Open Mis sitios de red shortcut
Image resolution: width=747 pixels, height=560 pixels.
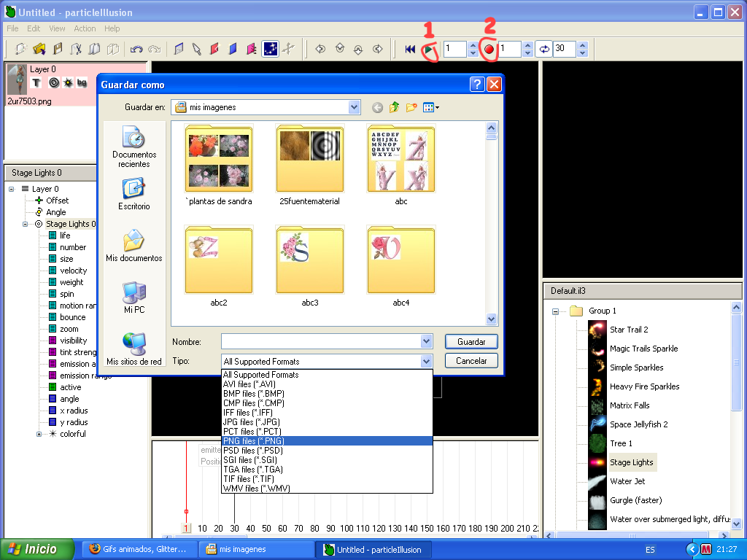tap(134, 349)
